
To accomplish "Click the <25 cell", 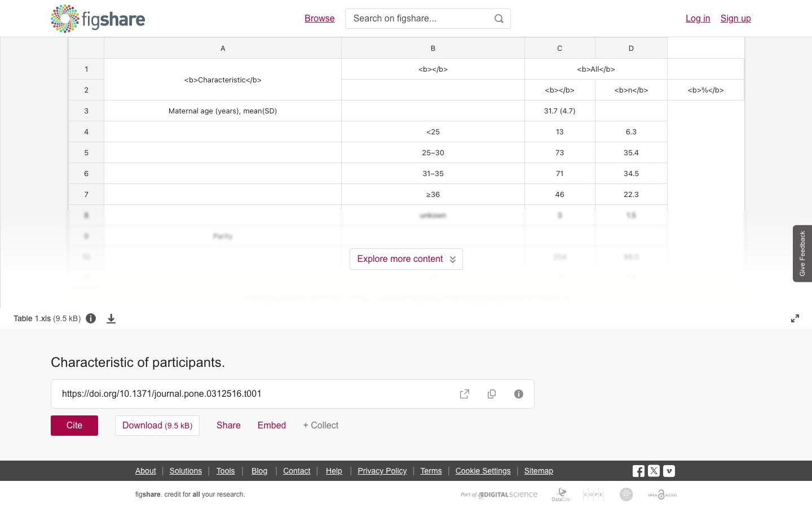I will click(433, 132).
